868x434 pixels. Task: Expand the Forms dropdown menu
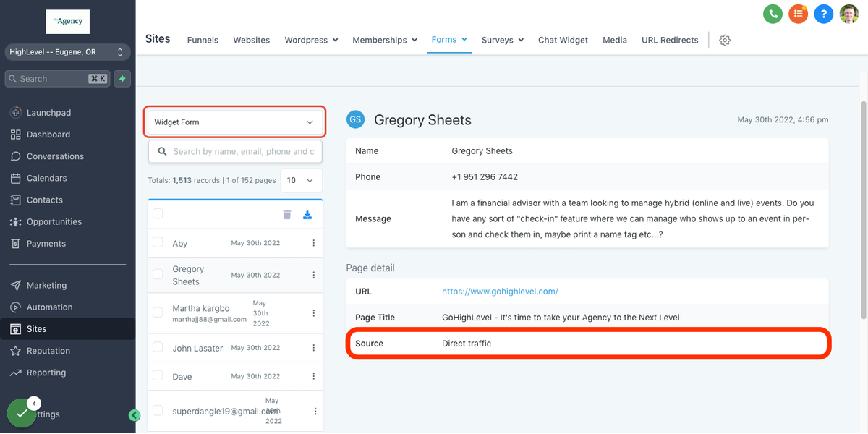click(x=449, y=40)
